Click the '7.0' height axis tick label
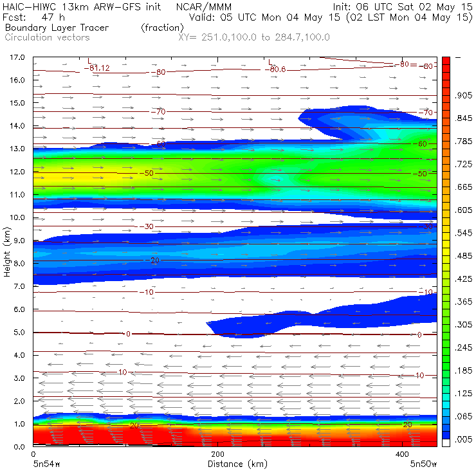This screenshot has height=476, width=476. (19, 287)
